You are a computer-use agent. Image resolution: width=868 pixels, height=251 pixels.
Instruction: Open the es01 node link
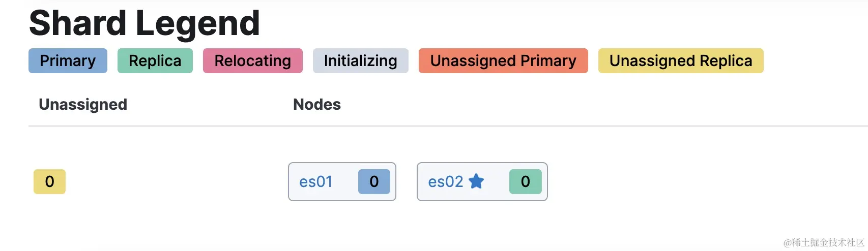(x=315, y=181)
